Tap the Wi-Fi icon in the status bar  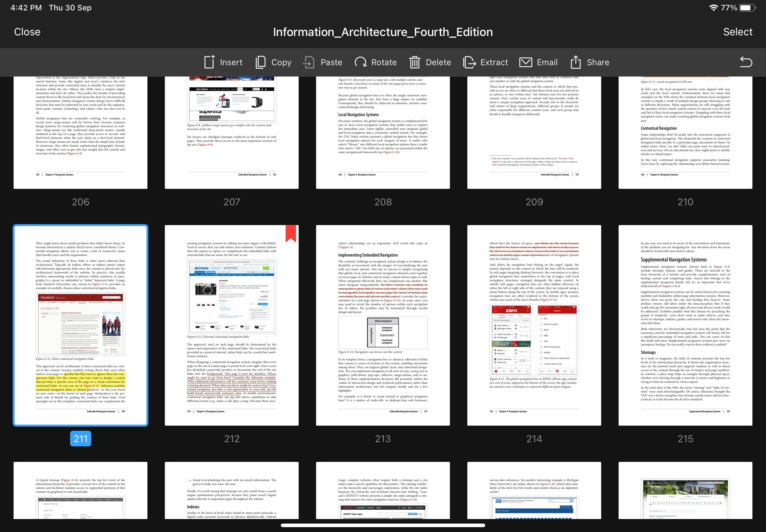[714, 7]
